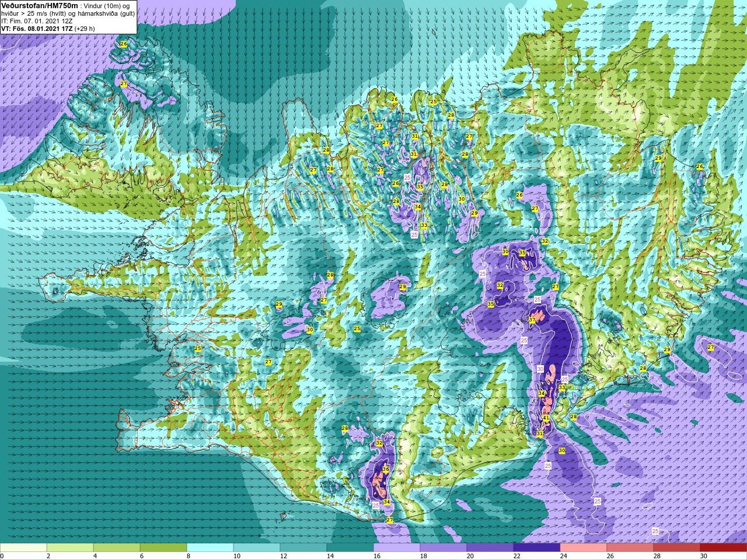Viewport: 747px width, 560px height.
Task: Click the deep indigo 22–24 legend swatch
Action: 537,548
